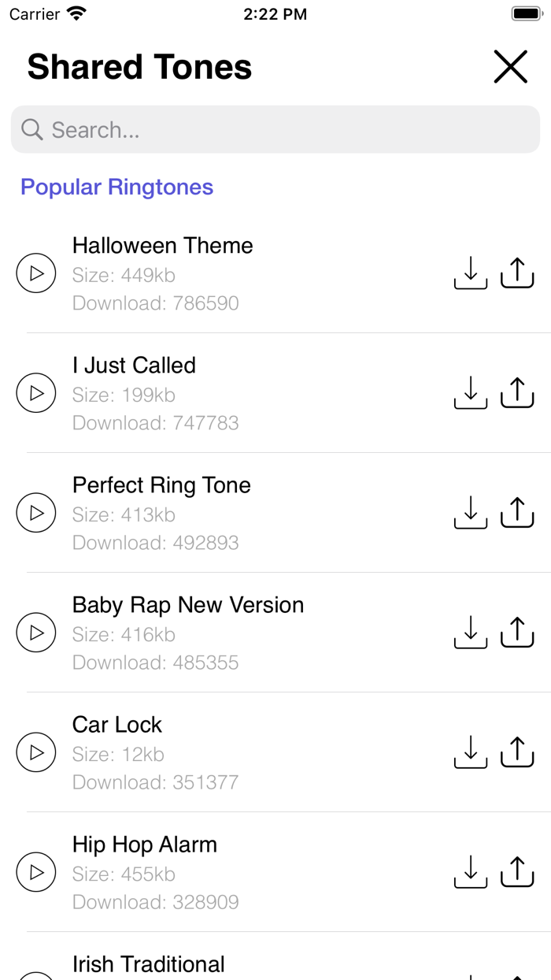The height and width of the screenshot is (980, 551).
Task: Share the Car Lock sound
Action: tap(516, 752)
